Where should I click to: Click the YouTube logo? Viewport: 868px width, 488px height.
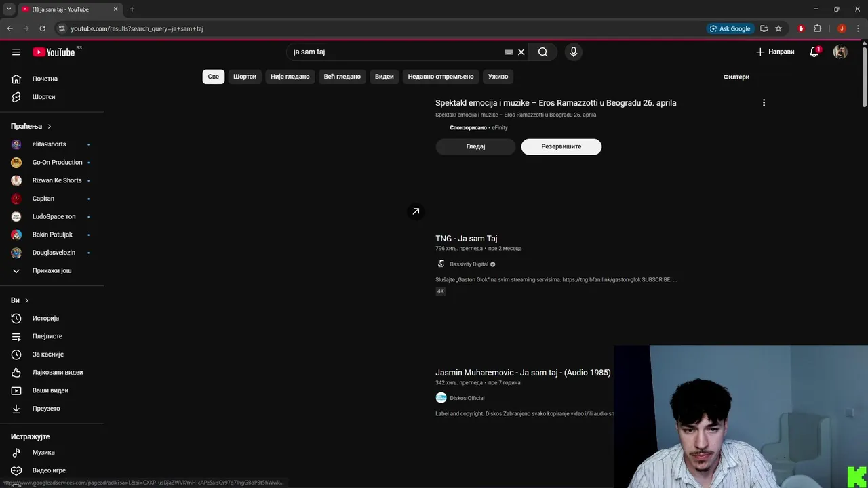pos(54,52)
